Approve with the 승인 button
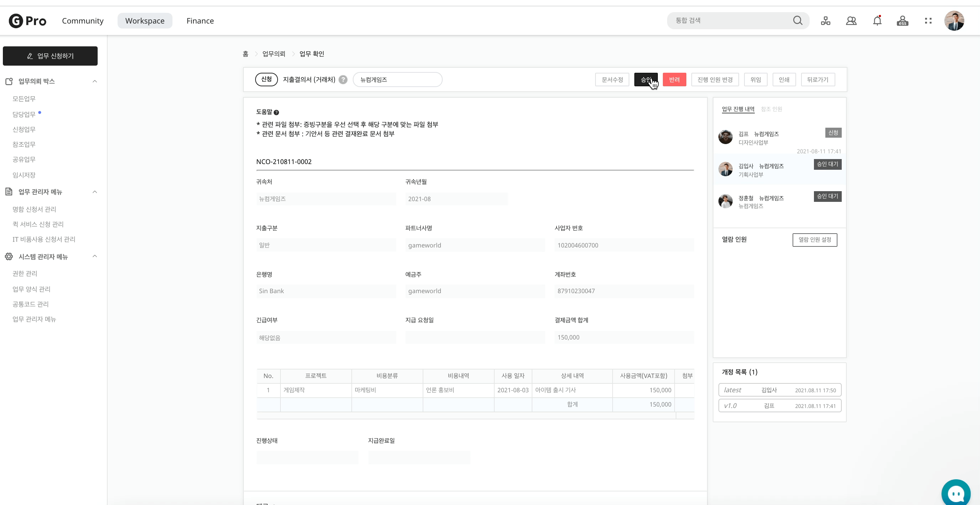Screen dimensions: 980x505 point(646,80)
